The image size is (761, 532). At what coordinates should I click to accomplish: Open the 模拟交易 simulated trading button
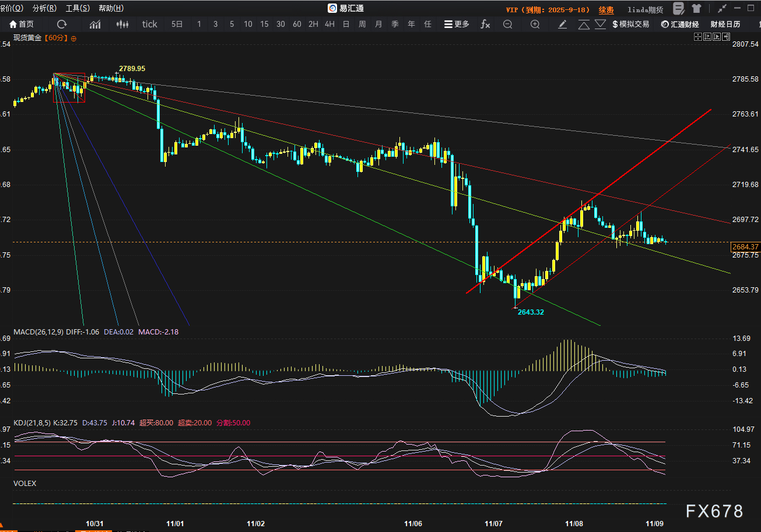[x=630, y=24]
